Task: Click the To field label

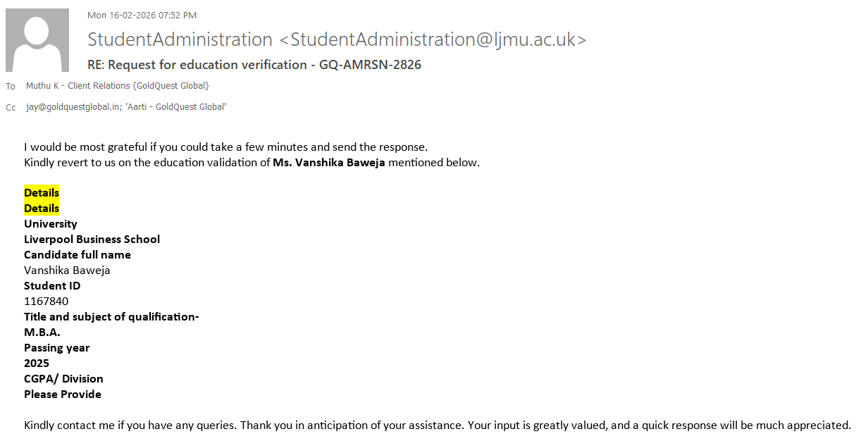Action: pos(11,87)
